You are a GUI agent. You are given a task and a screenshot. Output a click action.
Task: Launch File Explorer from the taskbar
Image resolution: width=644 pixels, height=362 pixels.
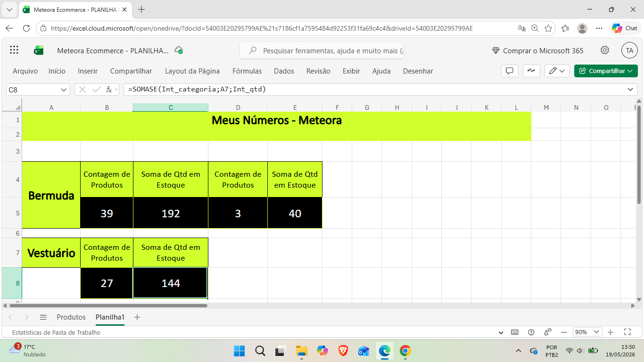(301, 351)
